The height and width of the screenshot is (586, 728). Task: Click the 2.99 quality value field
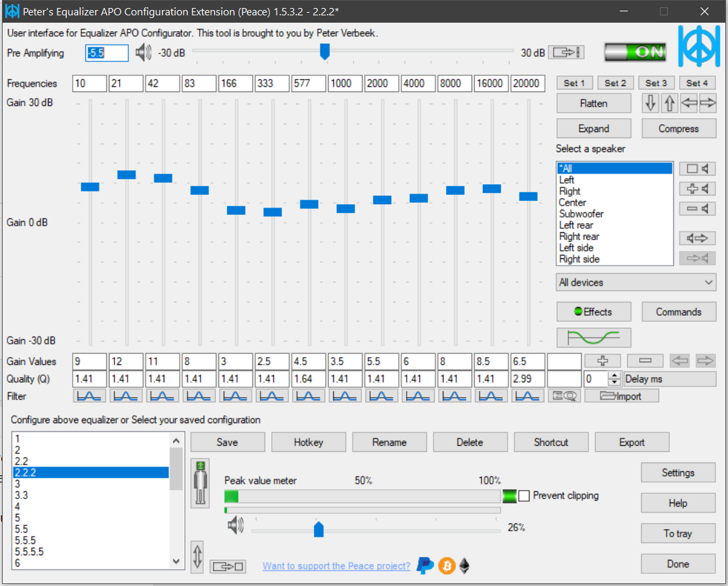pos(528,379)
